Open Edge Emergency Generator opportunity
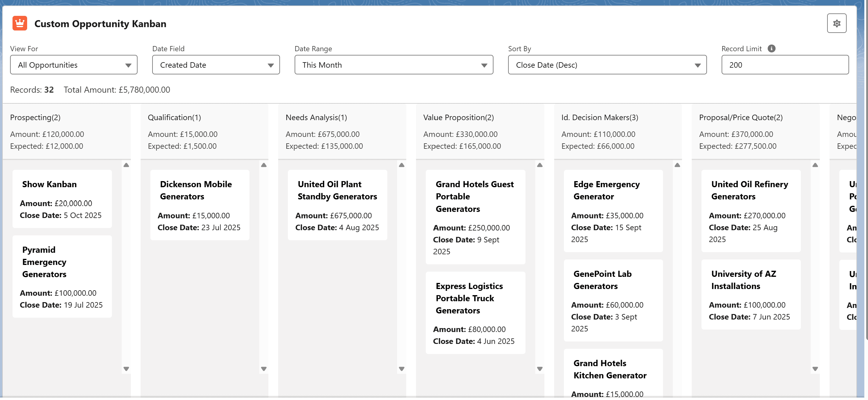868x400 pixels. (x=607, y=190)
